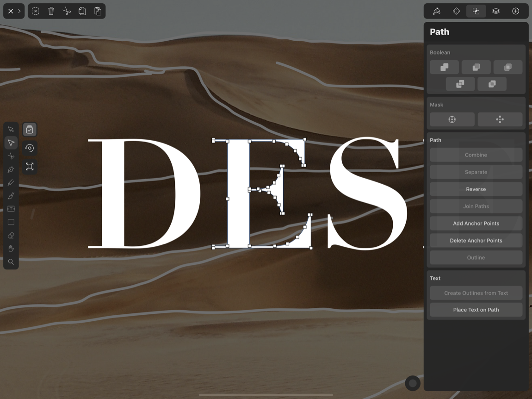The height and width of the screenshot is (399, 532).
Task: Click the dotted-cross Mask button
Action: [x=500, y=119]
